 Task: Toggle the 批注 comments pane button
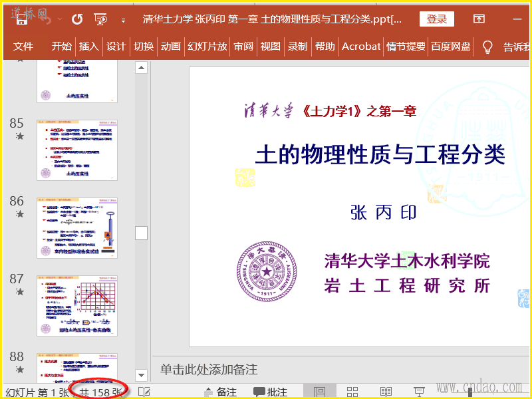click(x=271, y=392)
